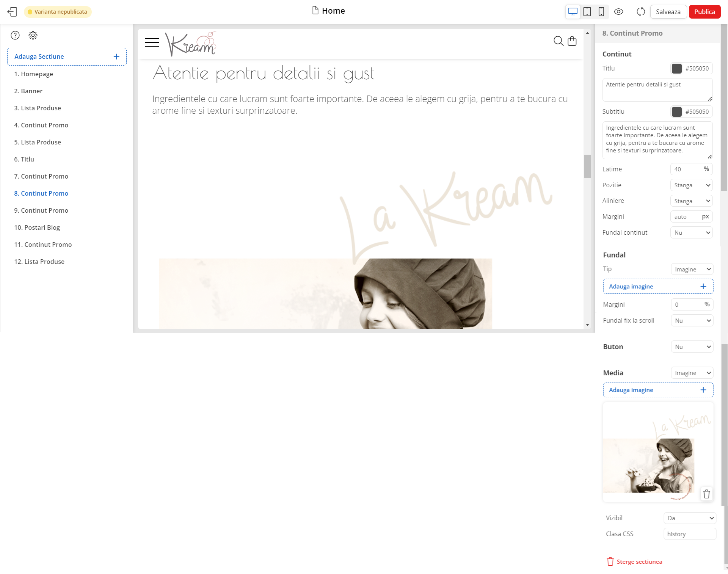Screen dimensions: 728x574
Task: Click the logout icon in the top left
Action: [x=12, y=12]
